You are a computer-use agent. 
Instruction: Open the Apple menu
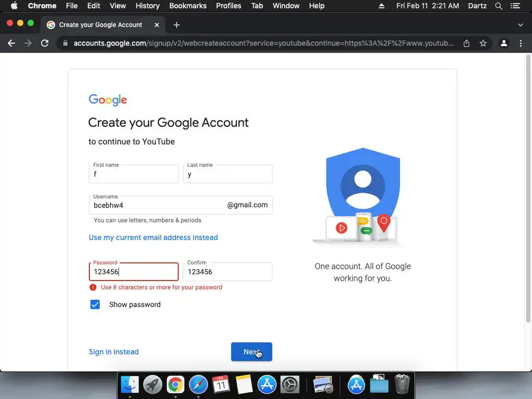[14, 6]
